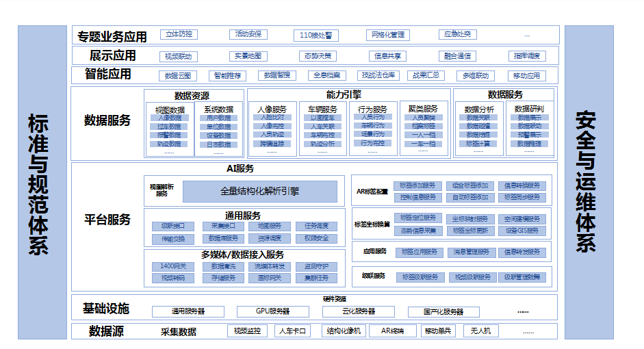
Task: Select the 移动应用 box
Action: coord(526,76)
